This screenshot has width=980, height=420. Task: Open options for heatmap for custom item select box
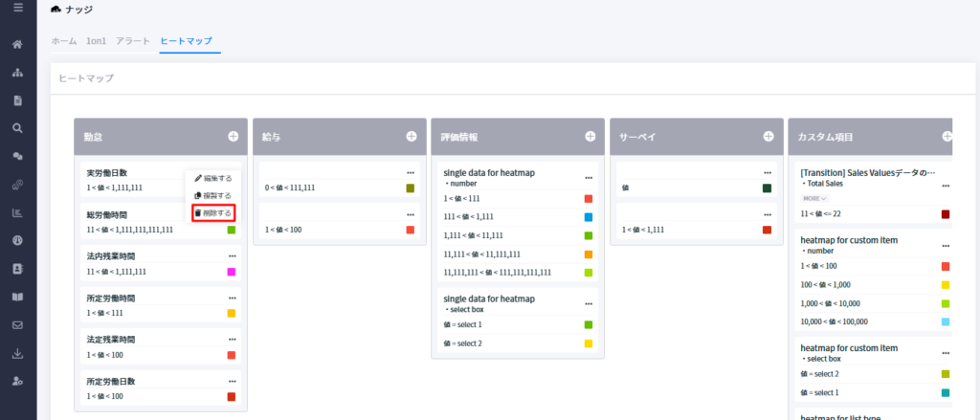click(946, 353)
